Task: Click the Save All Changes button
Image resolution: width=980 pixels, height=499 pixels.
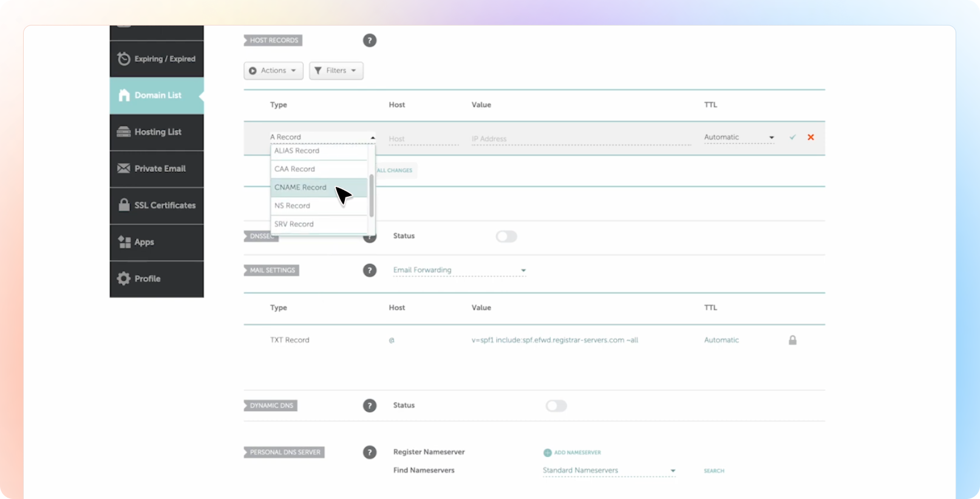Action: [x=395, y=171]
